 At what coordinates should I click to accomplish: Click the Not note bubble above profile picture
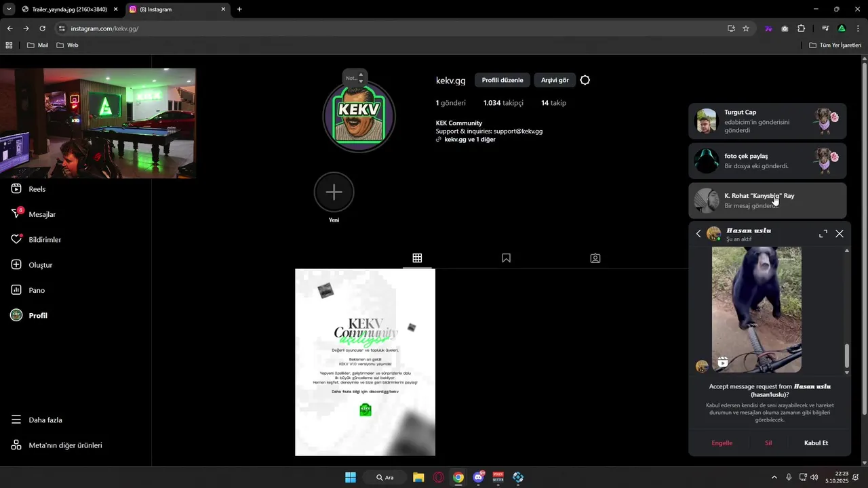click(355, 78)
